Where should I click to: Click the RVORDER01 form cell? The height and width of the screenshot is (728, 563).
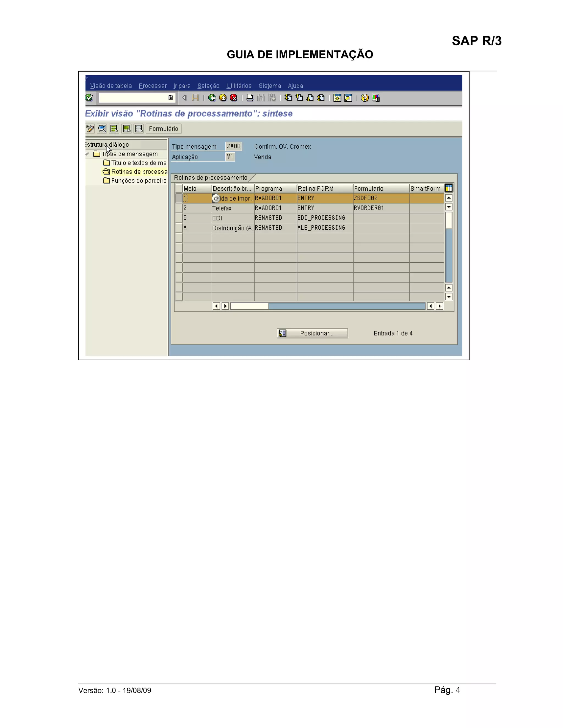tap(381, 208)
